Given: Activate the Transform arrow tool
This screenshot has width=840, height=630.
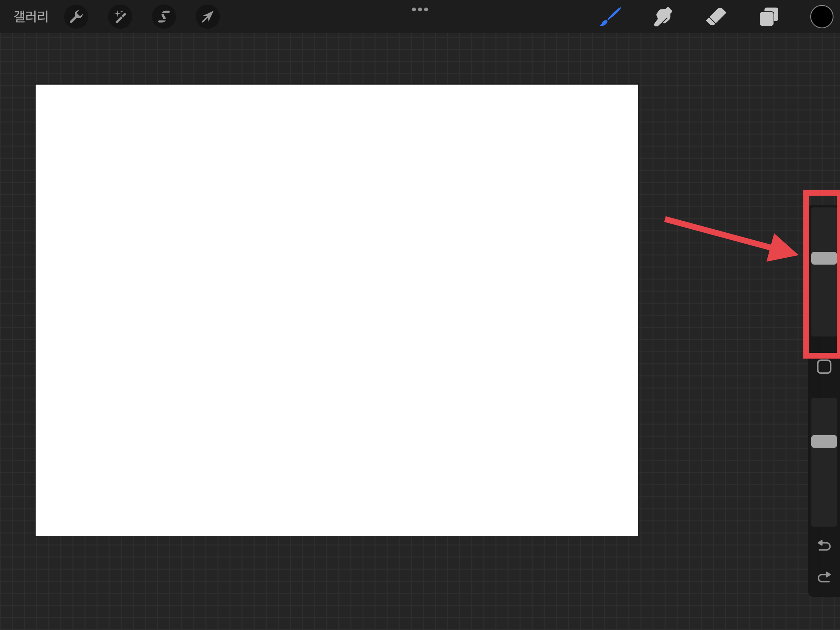Looking at the screenshot, I should pyautogui.click(x=207, y=17).
